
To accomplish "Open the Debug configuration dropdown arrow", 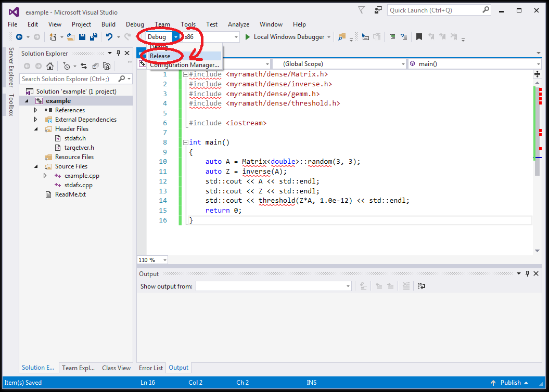I will 176,37.
